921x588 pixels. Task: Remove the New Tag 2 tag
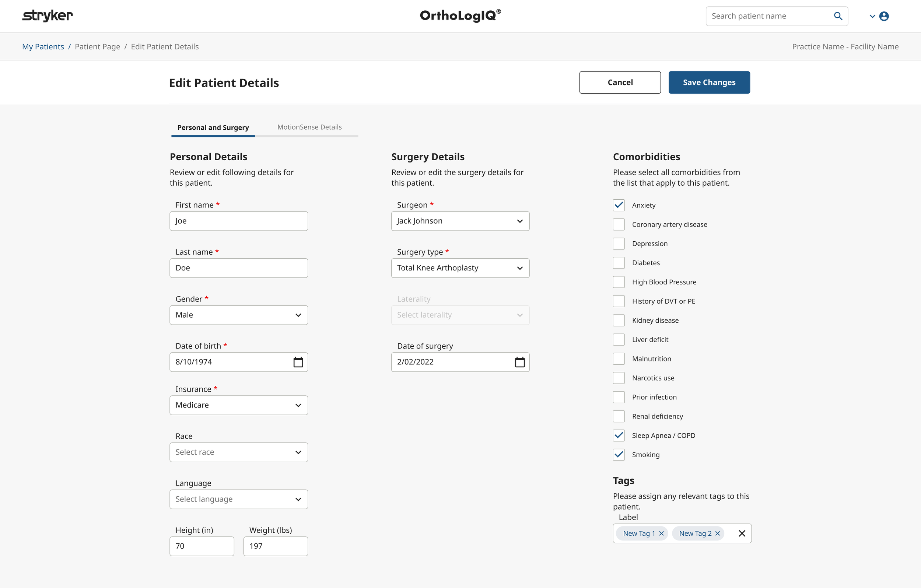pyautogui.click(x=717, y=533)
